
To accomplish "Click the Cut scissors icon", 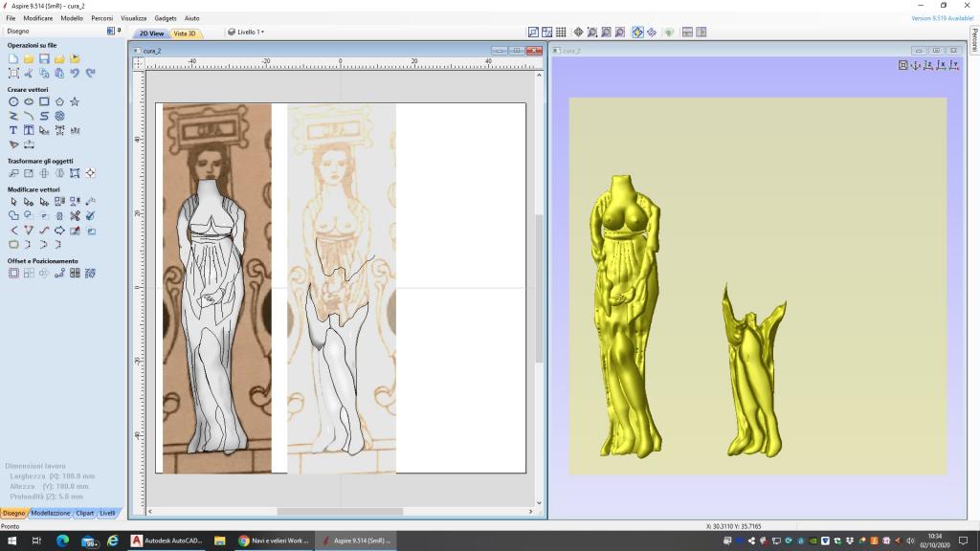I will click(x=29, y=74).
